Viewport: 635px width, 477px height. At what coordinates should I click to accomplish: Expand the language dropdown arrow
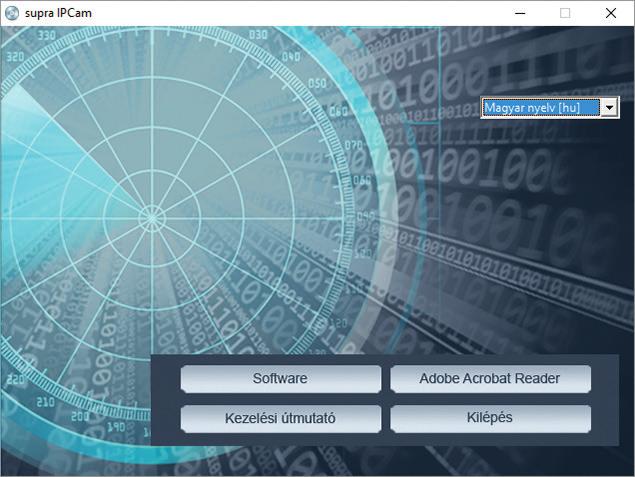tap(609, 108)
